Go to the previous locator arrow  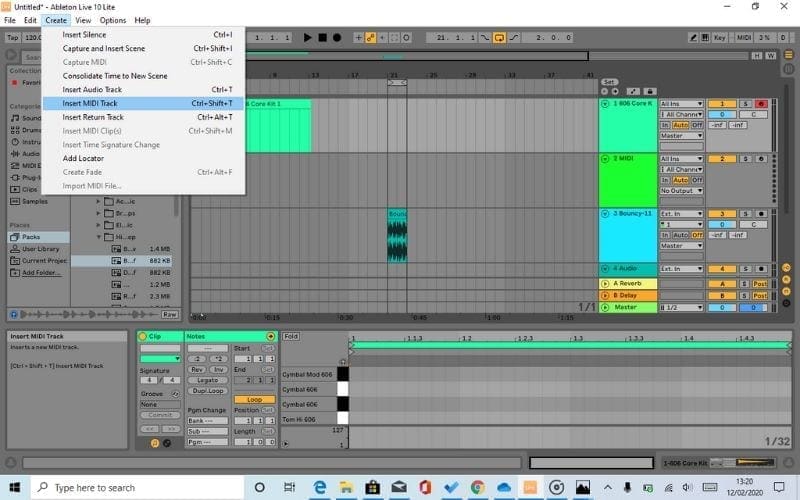click(605, 91)
